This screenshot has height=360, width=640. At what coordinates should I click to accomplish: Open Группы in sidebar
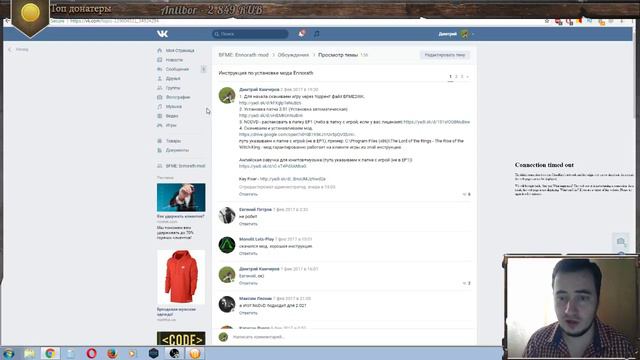click(173, 88)
